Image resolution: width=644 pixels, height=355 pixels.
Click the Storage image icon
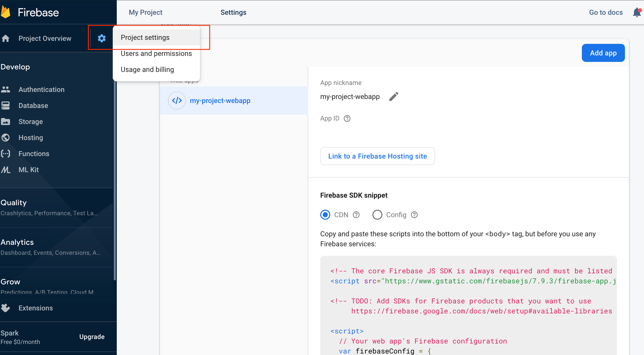coord(6,122)
